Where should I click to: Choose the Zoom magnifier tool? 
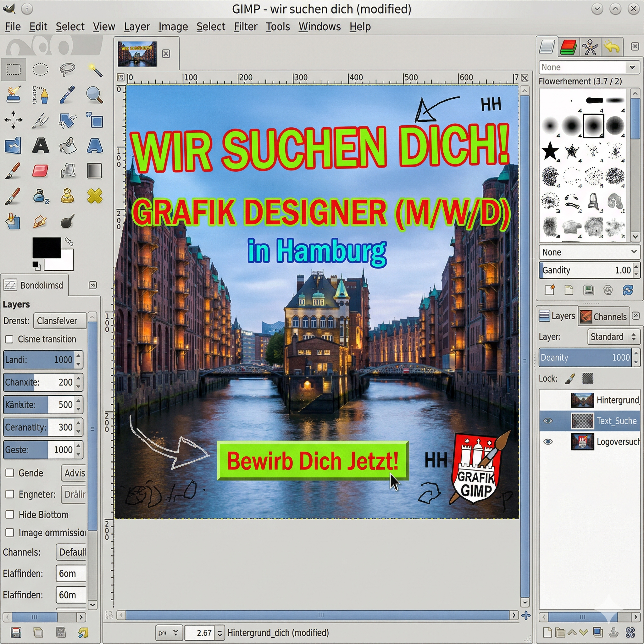click(94, 95)
